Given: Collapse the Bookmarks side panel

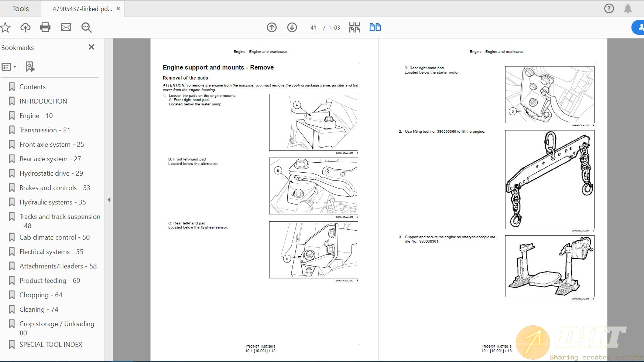Looking at the screenshot, I should [x=109, y=199].
